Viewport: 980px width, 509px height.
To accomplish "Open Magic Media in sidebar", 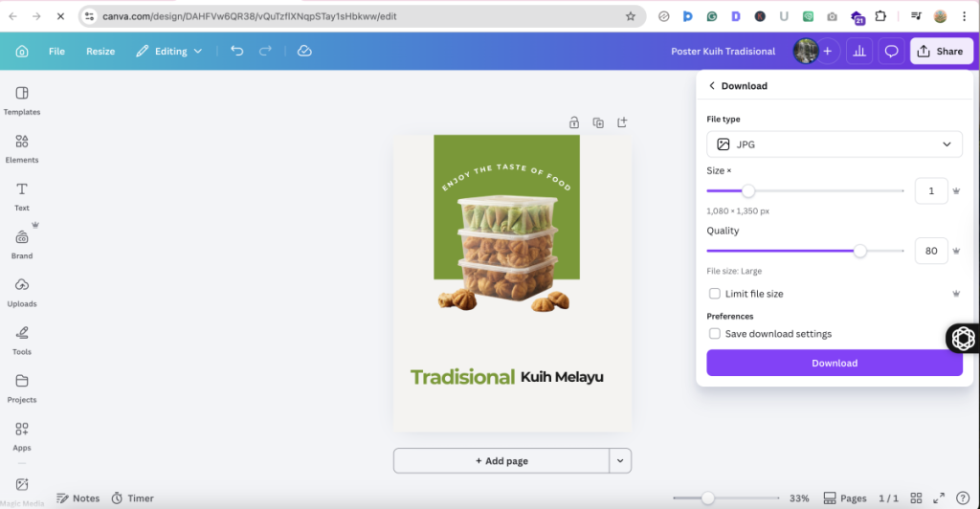I will click(22, 492).
